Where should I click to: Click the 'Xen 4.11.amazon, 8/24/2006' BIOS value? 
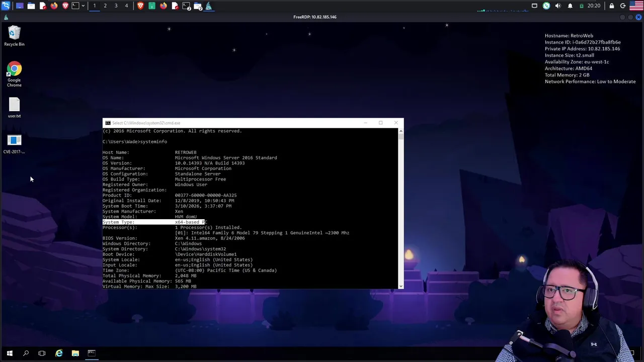point(210,238)
